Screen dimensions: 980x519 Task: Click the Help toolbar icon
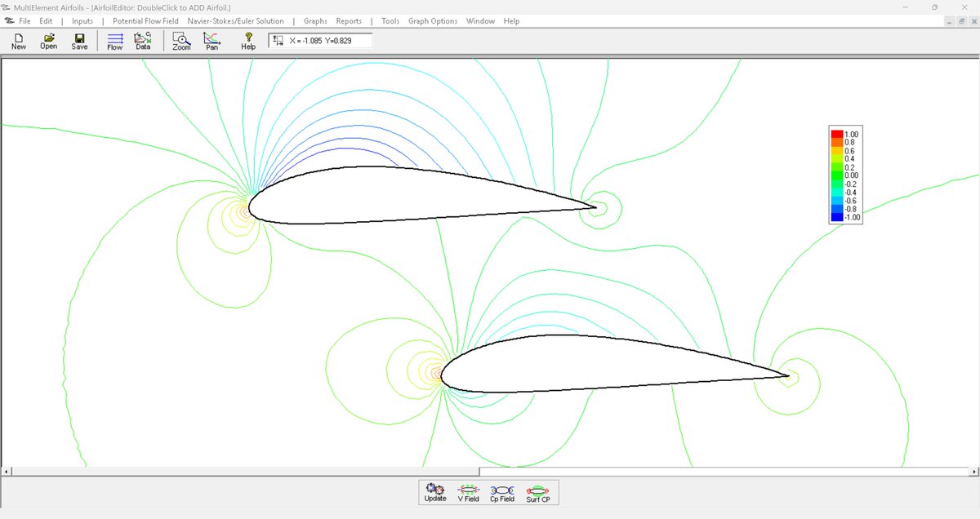coord(248,42)
